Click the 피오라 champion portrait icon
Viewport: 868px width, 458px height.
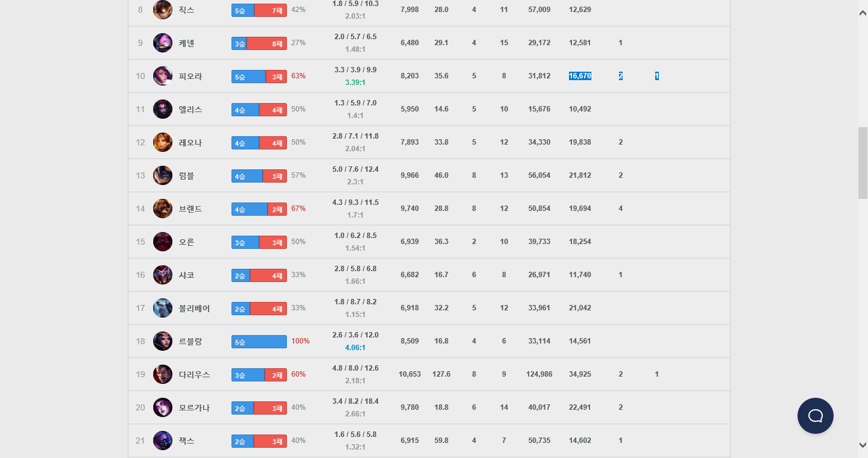point(163,76)
